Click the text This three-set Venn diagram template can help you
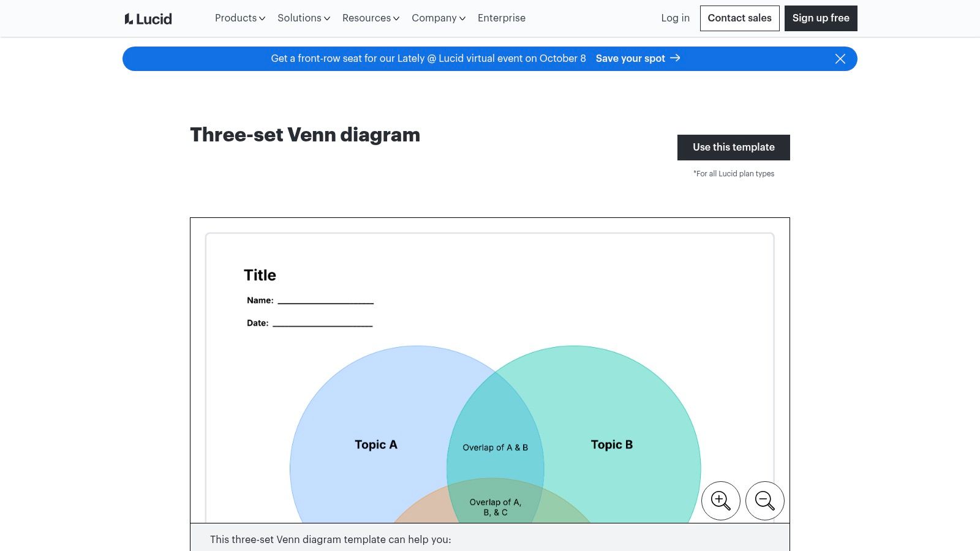This screenshot has height=551, width=980. pos(330,539)
